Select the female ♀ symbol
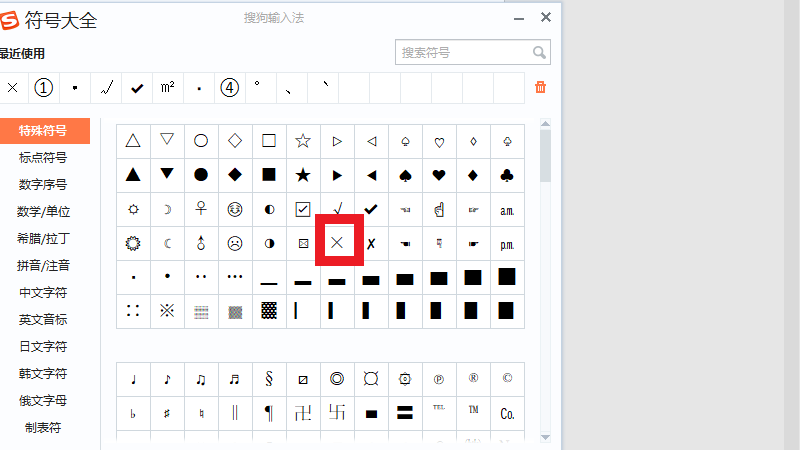800x450 pixels. coord(201,209)
